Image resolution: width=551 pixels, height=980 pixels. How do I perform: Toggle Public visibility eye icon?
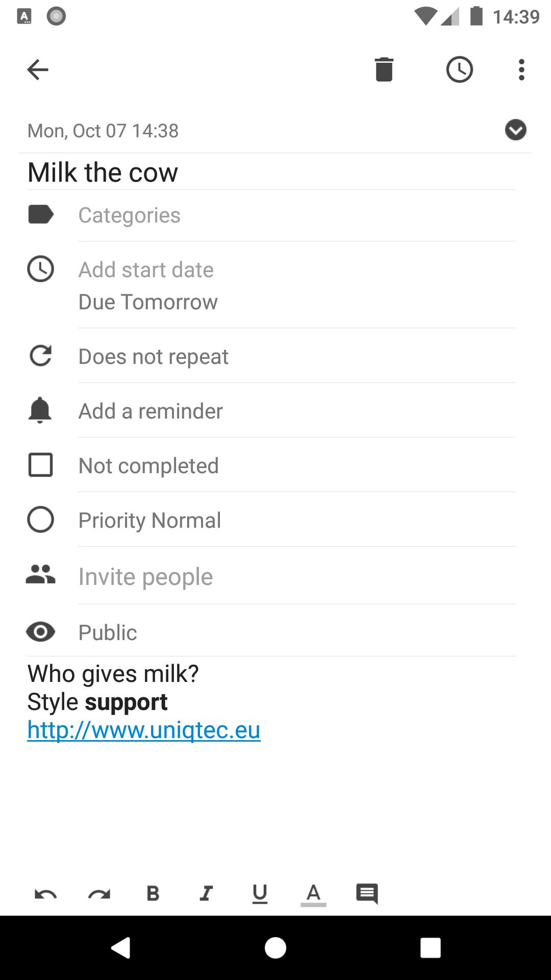[40, 632]
